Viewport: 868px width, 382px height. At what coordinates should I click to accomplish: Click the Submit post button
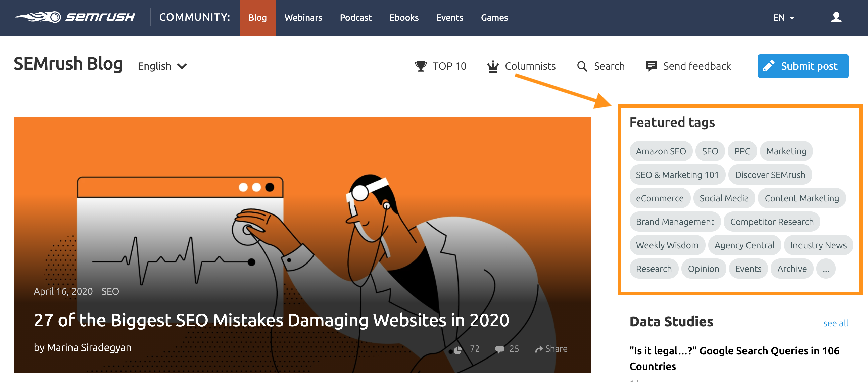coord(803,66)
